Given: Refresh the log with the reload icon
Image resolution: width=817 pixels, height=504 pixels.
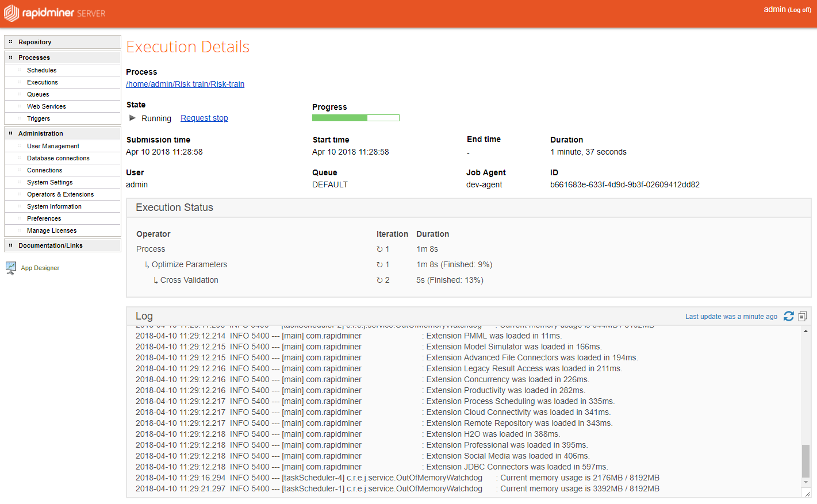Looking at the screenshot, I should point(789,316).
